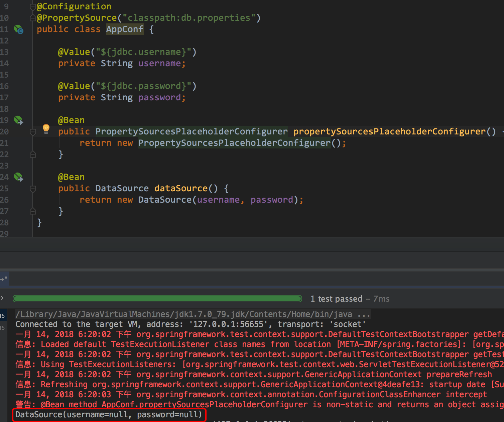Image resolution: width=504 pixels, height=422 pixels.
Task: Click the 'Loaded default TestExecutionListener' log line
Action: pos(260,344)
